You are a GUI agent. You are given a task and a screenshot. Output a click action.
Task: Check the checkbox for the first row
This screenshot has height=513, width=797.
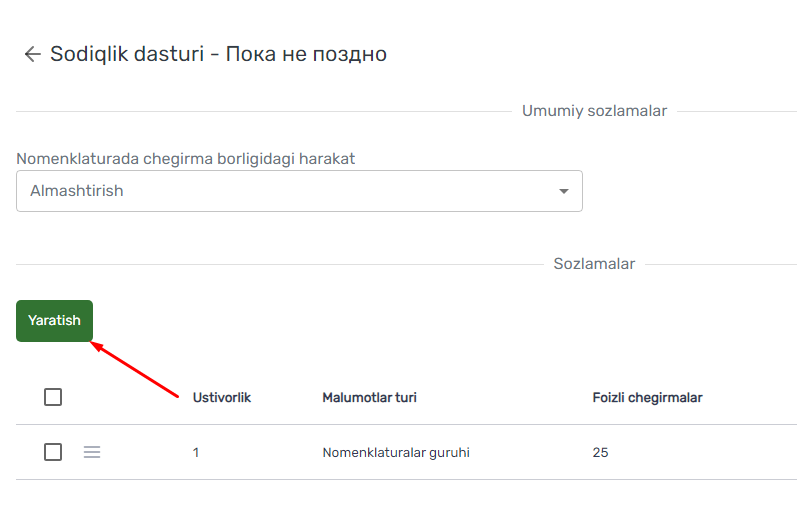coord(53,452)
